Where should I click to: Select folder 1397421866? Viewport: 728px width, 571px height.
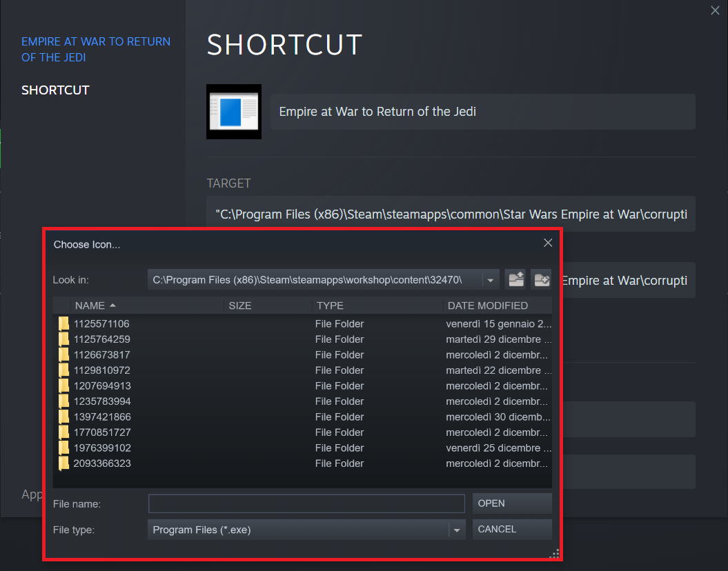coord(302,417)
